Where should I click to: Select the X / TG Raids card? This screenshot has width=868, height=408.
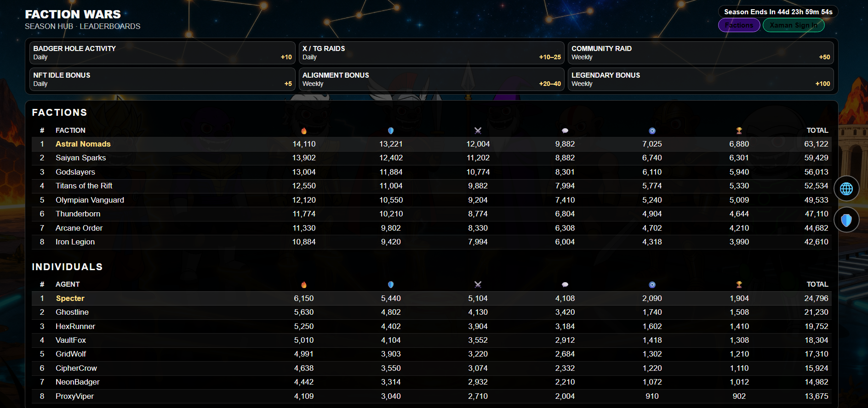coord(431,53)
